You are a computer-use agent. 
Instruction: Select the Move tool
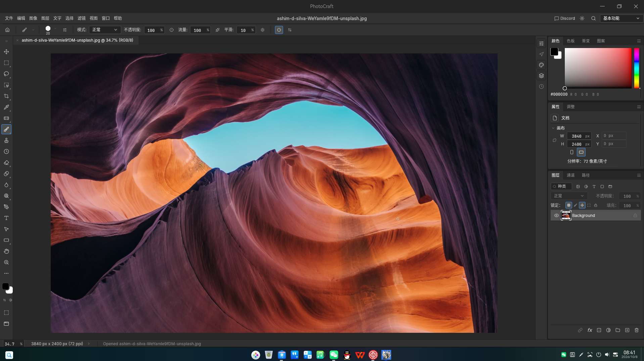pos(6,52)
